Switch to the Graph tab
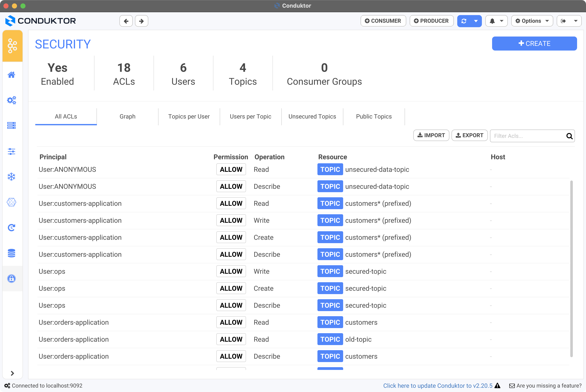This screenshot has height=392, width=586. pyautogui.click(x=127, y=117)
